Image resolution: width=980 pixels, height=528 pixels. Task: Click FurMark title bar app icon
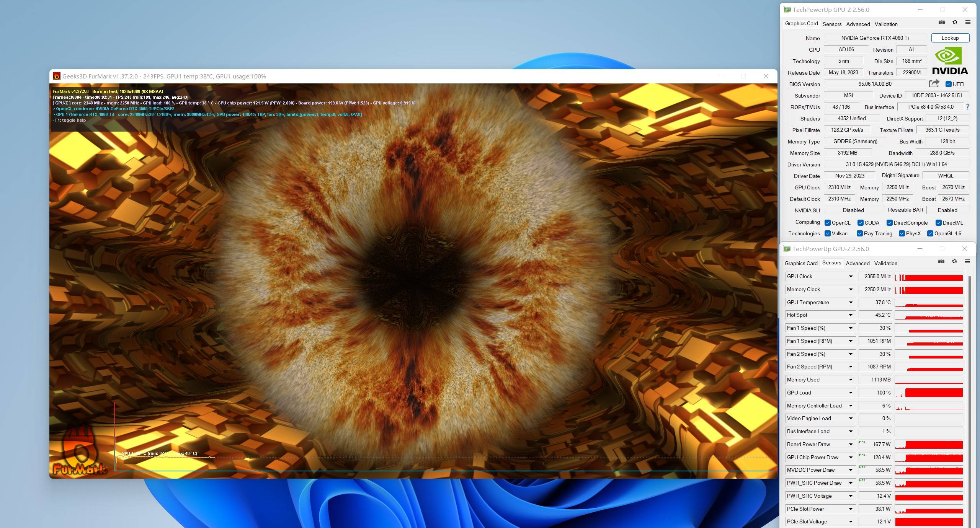coord(56,76)
